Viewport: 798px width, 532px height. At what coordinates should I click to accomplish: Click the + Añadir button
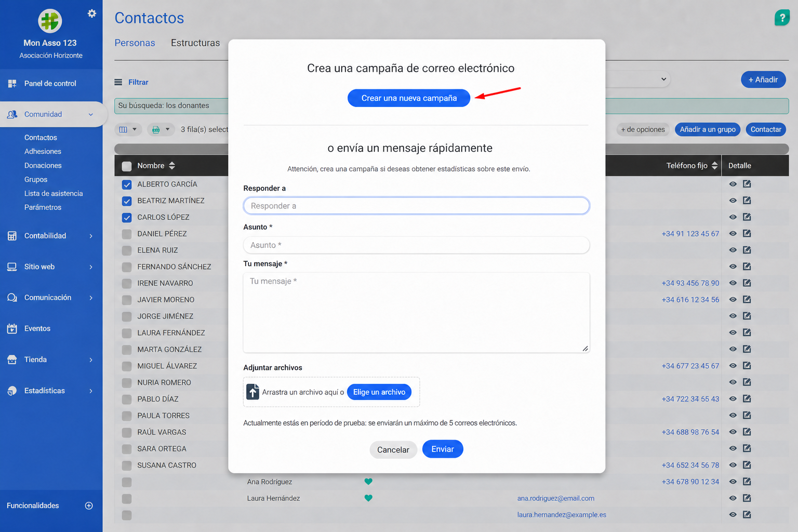pos(763,79)
